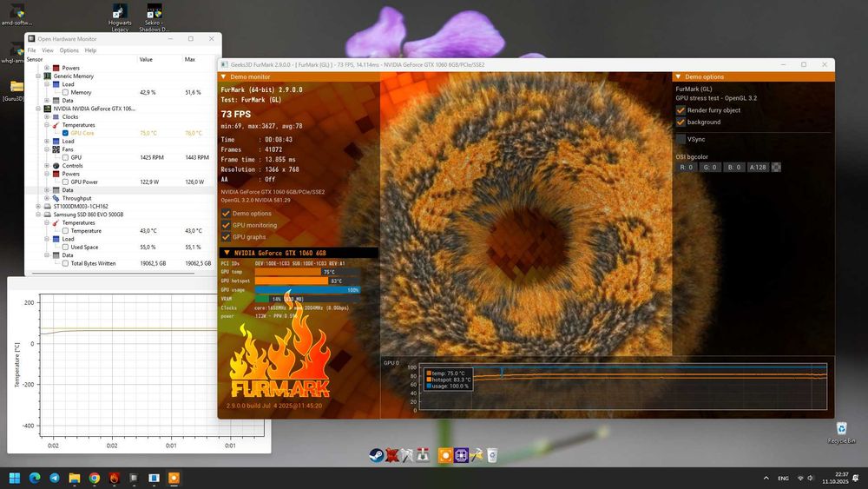Collapse the Demo monitor panel triangle
The height and width of the screenshot is (489, 868).
tap(224, 77)
